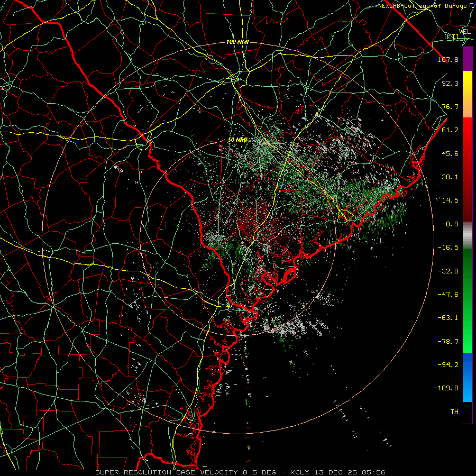Click the 45.6 legend value
Image resolution: width=476 pixels, height=476 pixels.
(450, 153)
